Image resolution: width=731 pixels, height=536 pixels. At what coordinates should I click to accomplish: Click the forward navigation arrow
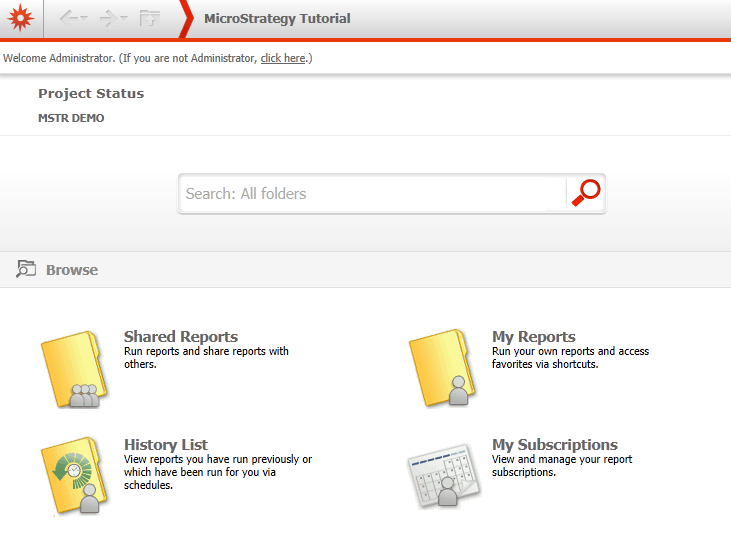pos(108,19)
